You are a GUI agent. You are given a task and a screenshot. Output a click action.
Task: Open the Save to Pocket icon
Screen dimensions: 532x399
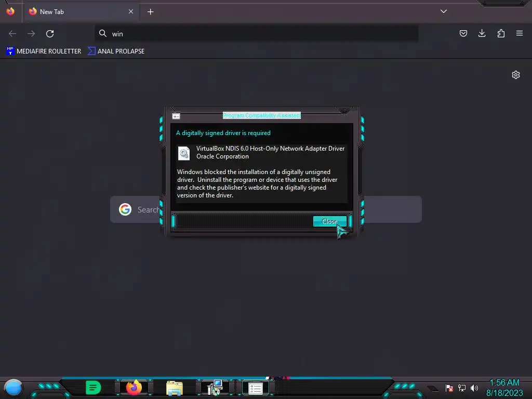463,33
